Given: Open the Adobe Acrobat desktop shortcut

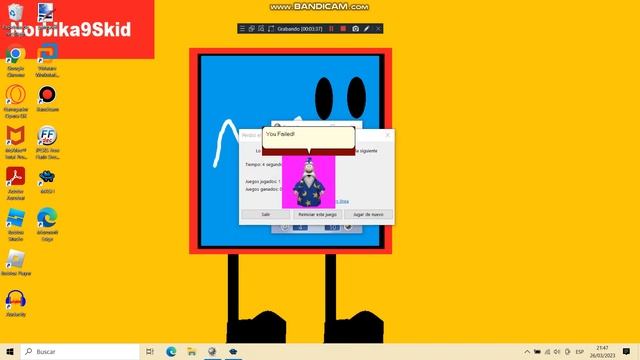Looking at the screenshot, I should point(16,183).
